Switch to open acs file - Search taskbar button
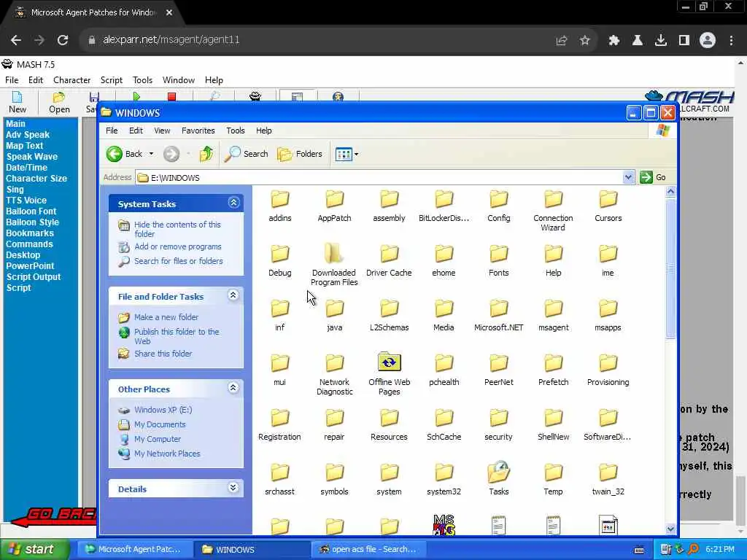Viewport: 747px width, 560px height. click(368, 550)
